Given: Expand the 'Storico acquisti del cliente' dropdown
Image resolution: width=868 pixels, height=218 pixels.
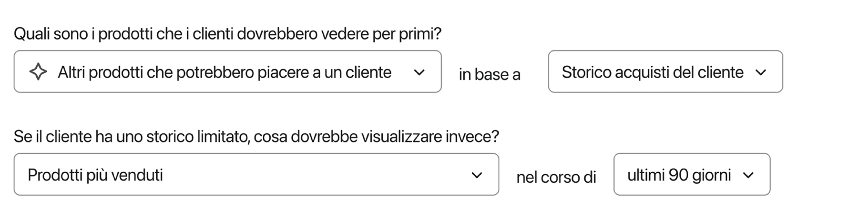Looking at the screenshot, I should click(x=666, y=71).
